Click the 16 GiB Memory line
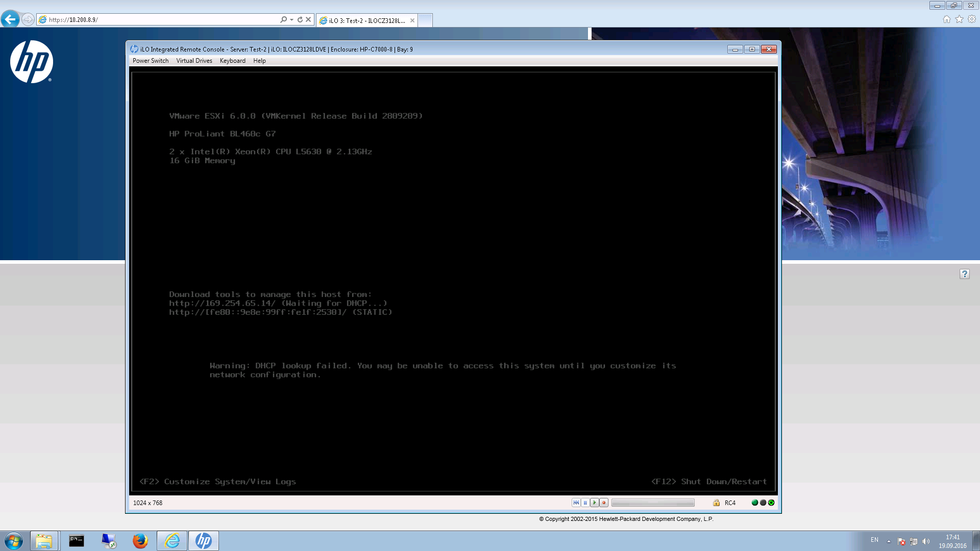The height and width of the screenshot is (551, 980). (202, 161)
